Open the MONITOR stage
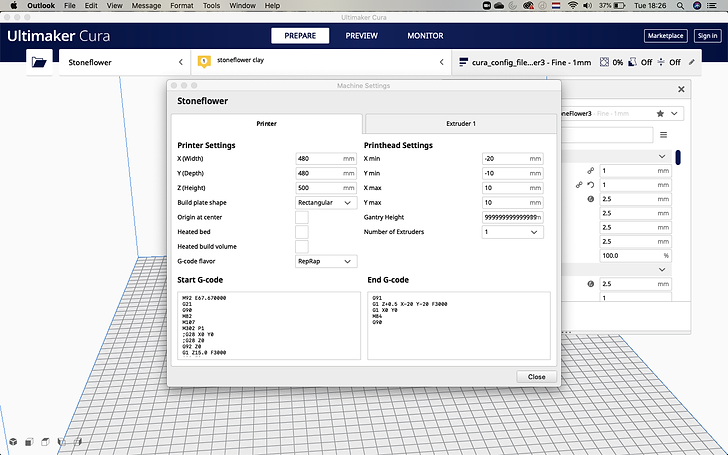Image resolution: width=728 pixels, height=455 pixels. click(425, 36)
